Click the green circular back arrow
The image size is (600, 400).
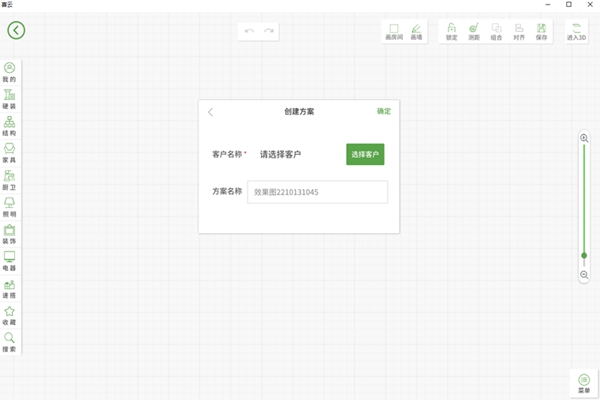pos(16,30)
